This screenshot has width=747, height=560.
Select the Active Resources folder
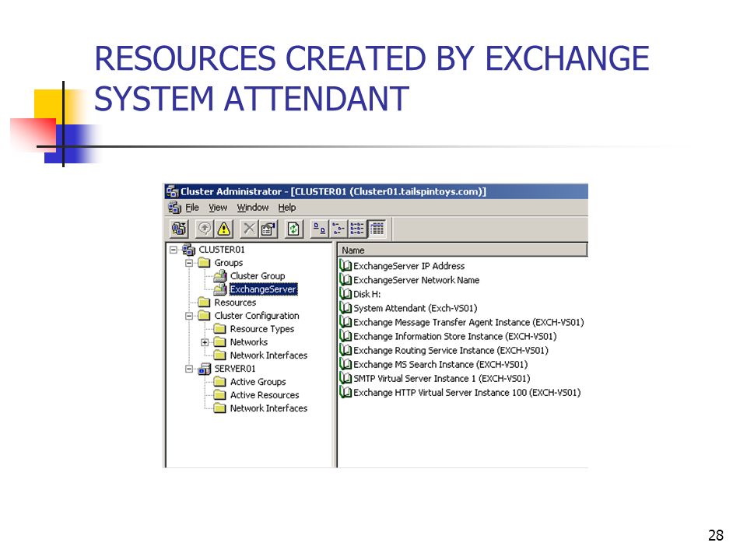pos(265,395)
